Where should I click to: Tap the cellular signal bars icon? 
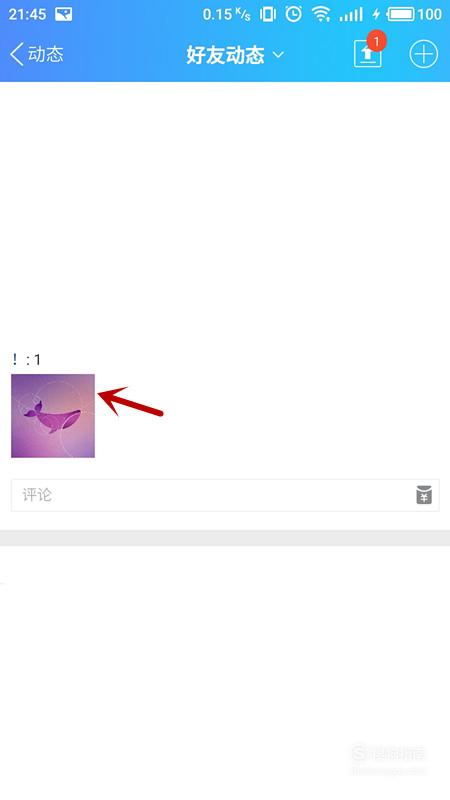coord(352,14)
